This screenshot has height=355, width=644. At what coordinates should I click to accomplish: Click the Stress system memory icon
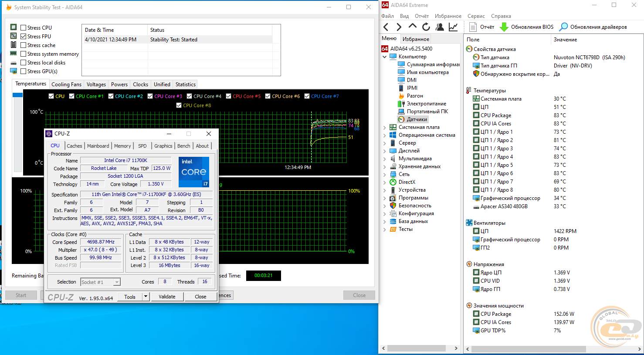pos(14,54)
